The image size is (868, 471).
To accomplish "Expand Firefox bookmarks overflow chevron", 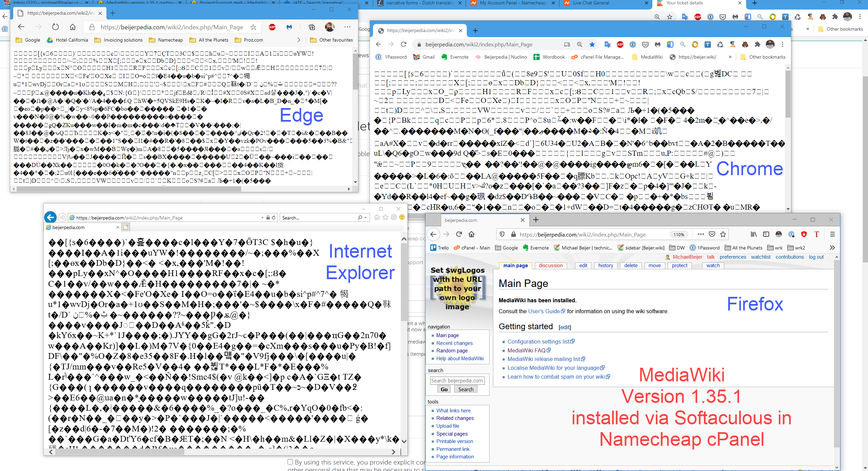I will pyautogui.click(x=832, y=248).
